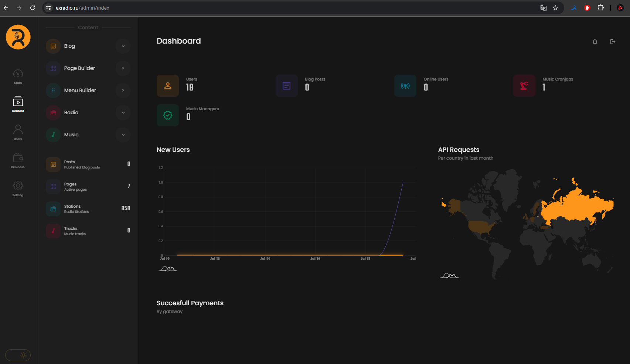Viewport: 630px width, 364px height.
Task: Click the Online Users broadcast icon
Action: click(x=405, y=86)
